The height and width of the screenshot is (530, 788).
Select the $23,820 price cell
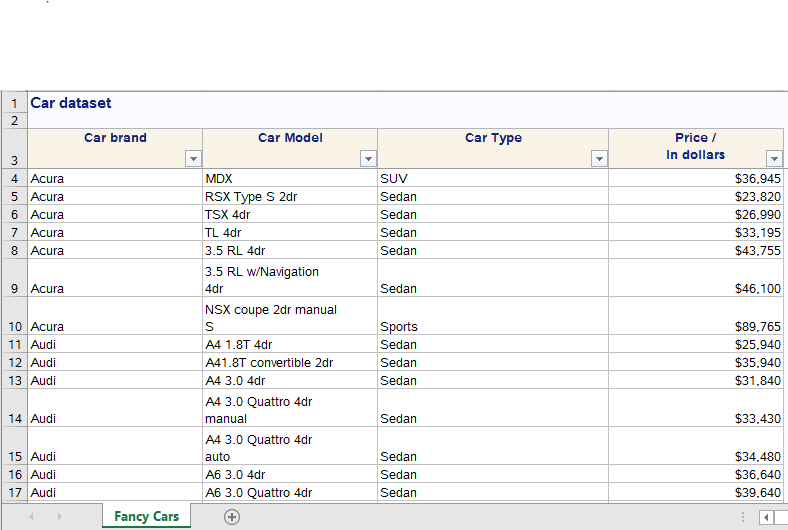[696, 196]
